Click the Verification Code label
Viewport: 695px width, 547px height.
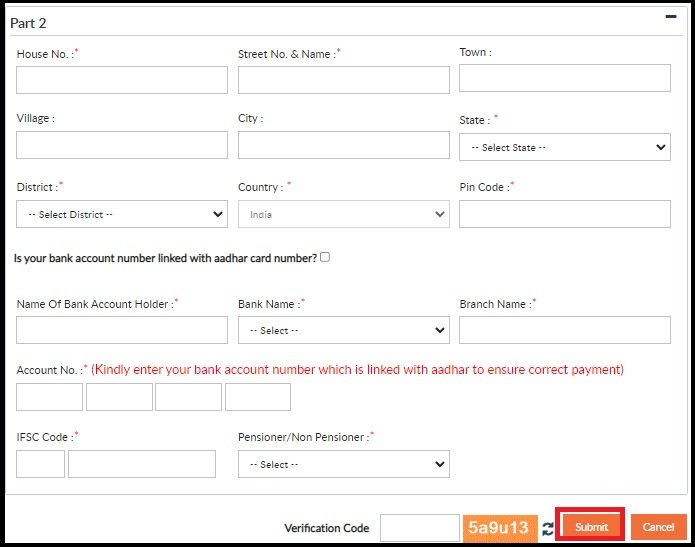point(327,528)
